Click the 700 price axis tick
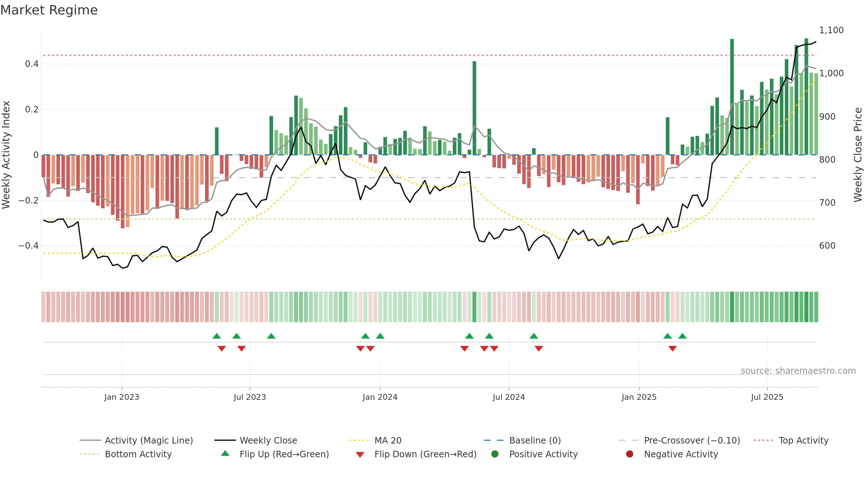The height and width of the screenshot is (488, 868). coord(827,202)
